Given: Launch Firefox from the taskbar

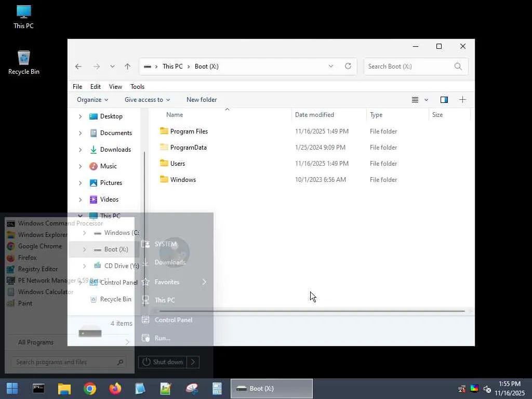Looking at the screenshot, I should [x=115, y=389].
